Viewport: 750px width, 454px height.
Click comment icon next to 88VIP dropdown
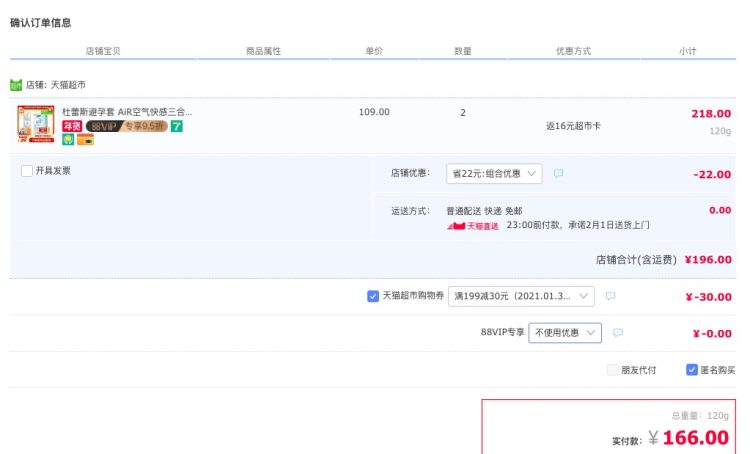tap(618, 332)
